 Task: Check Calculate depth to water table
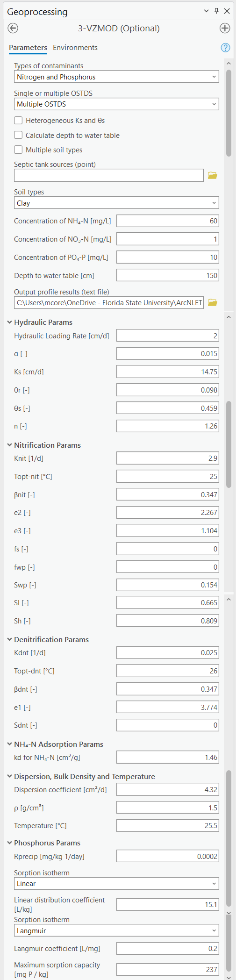[x=18, y=136]
